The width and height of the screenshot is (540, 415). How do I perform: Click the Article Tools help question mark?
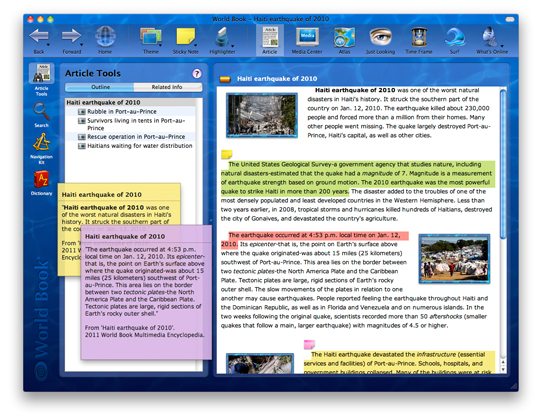click(197, 73)
